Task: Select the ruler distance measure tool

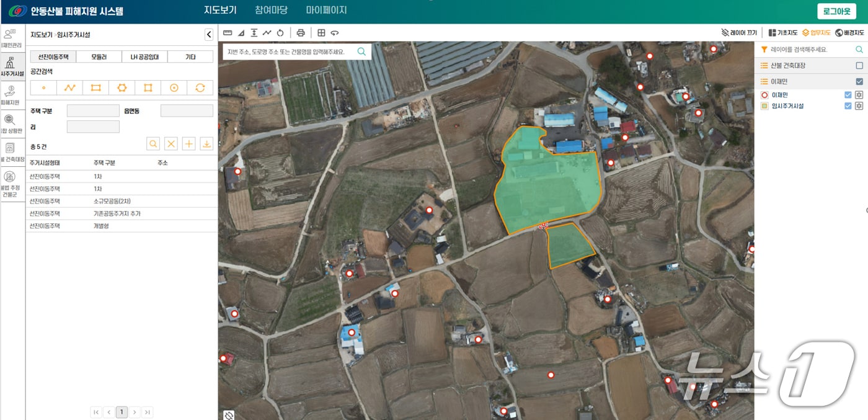Action: pos(228,33)
